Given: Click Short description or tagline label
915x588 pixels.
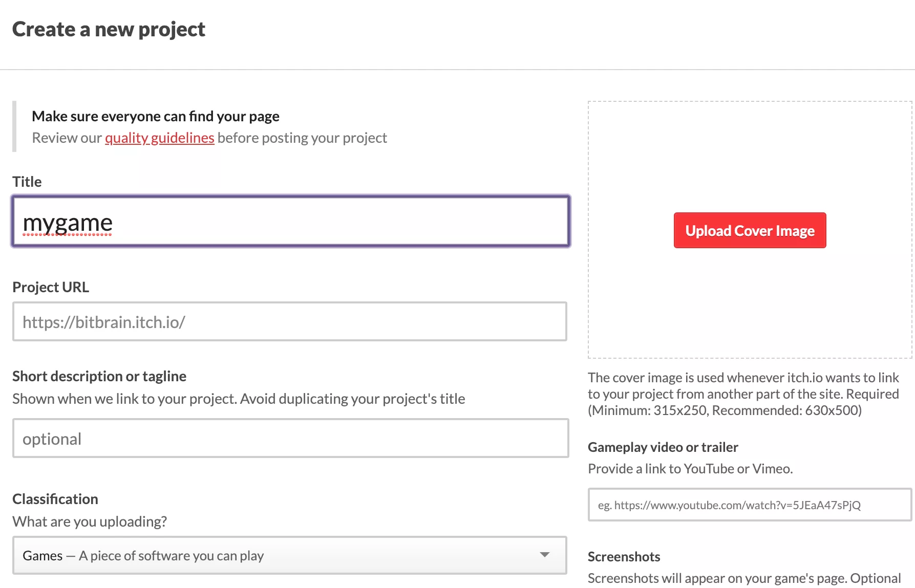Looking at the screenshot, I should coord(99,376).
